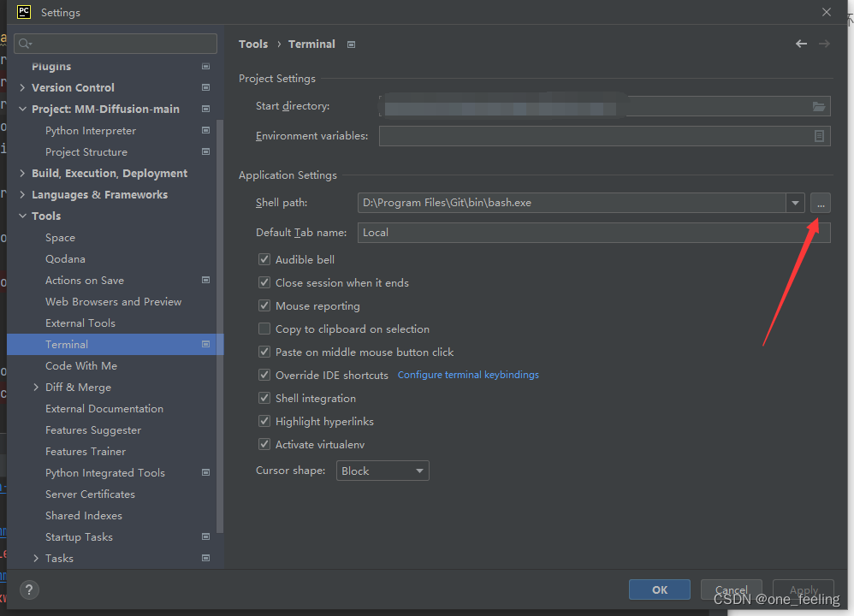Open help with the question mark button
Screen dimensions: 854x616
pos(29,589)
